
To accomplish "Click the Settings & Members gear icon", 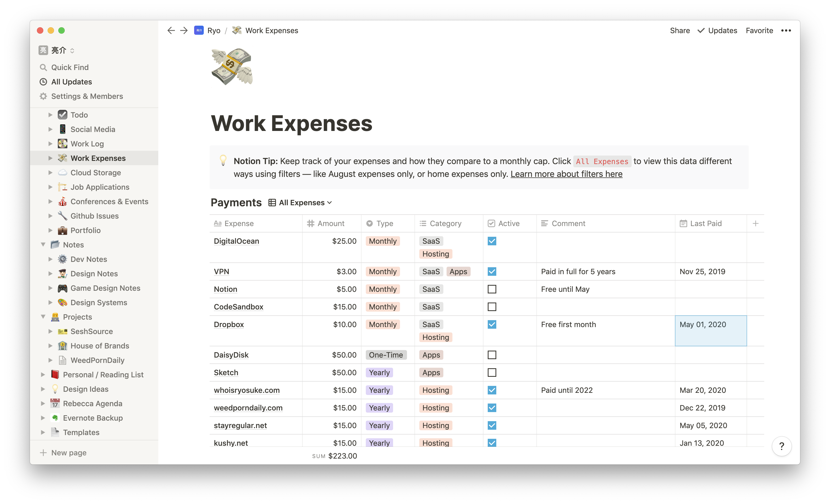I will point(44,95).
